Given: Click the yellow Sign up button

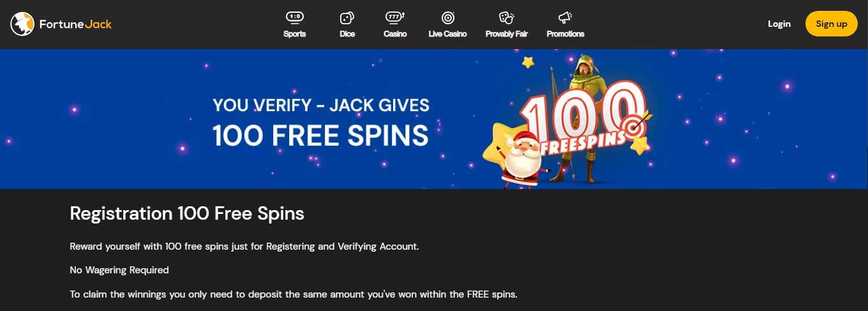Looking at the screenshot, I should click(x=831, y=24).
